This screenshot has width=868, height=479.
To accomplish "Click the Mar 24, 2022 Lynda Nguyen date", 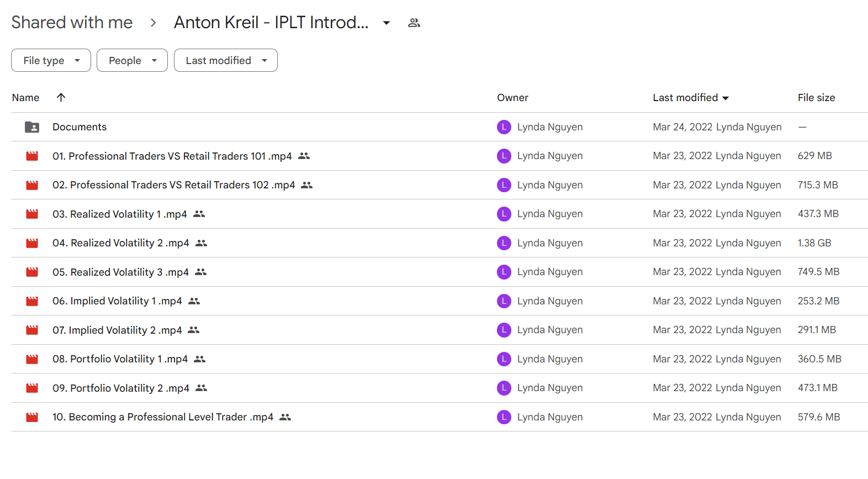I will pos(717,127).
